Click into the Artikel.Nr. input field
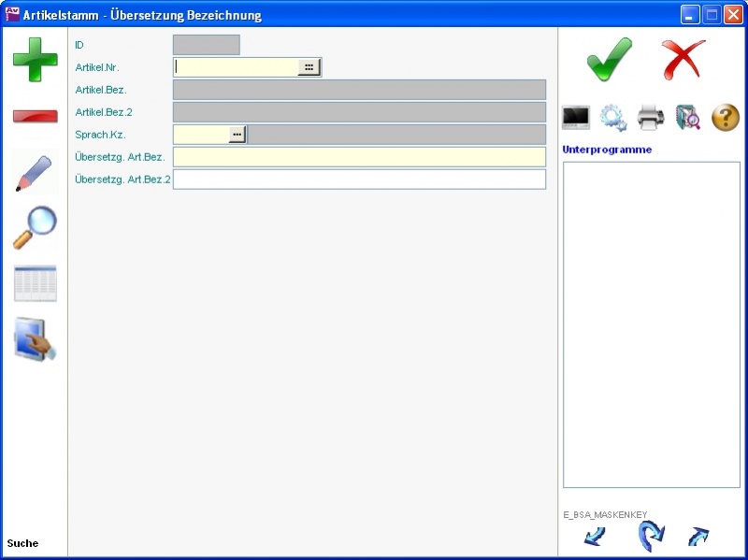The width and height of the screenshot is (748, 560). click(x=236, y=67)
